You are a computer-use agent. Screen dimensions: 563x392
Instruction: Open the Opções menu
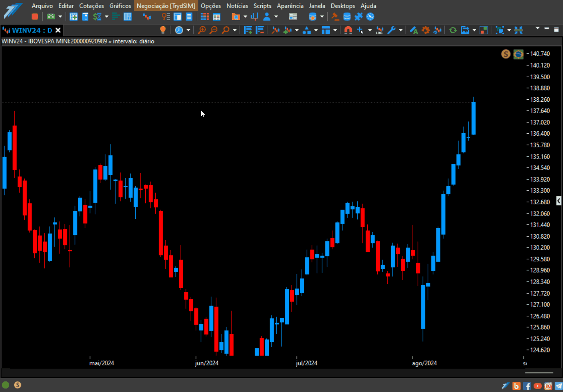(x=211, y=6)
